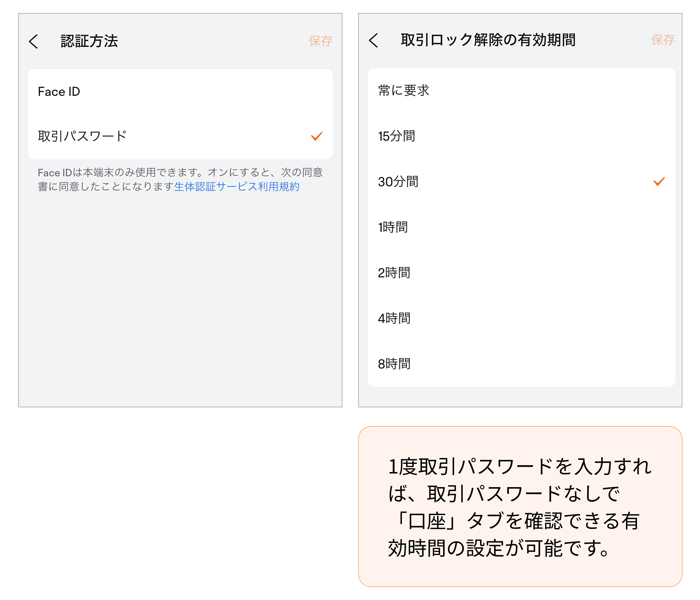This screenshot has height=600, width=700.
Task: Choose 30分間 validity period
Action: pos(398,182)
